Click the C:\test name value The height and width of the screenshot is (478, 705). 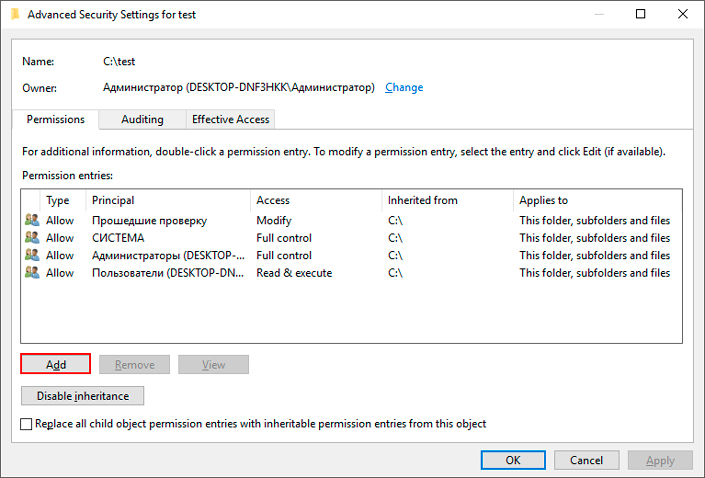coord(119,61)
